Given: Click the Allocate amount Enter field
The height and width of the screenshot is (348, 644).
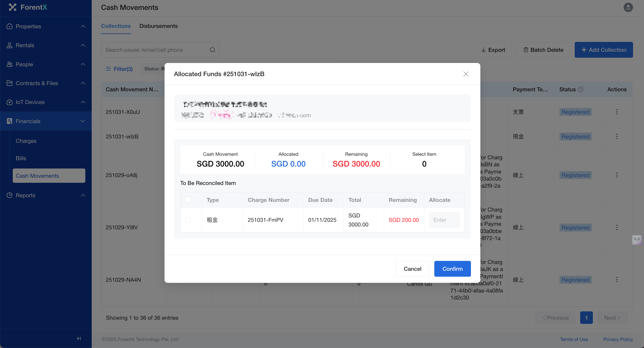Looking at the screenshot, I should coord(444,220).
